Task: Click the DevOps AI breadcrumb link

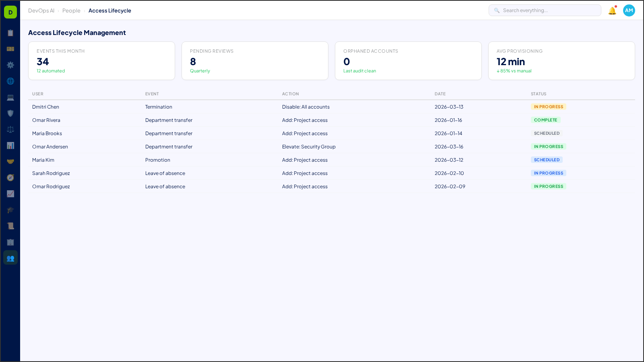Action: [x=41, y=10]
